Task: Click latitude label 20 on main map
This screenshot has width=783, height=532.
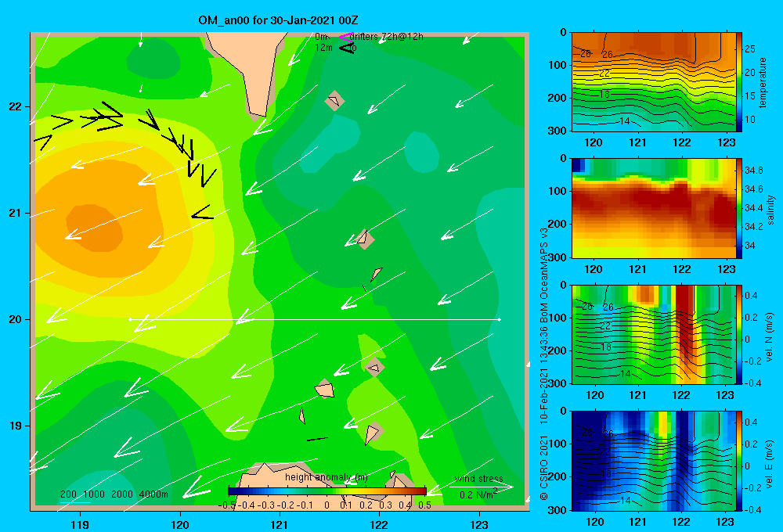Action: tap(15, 319)
